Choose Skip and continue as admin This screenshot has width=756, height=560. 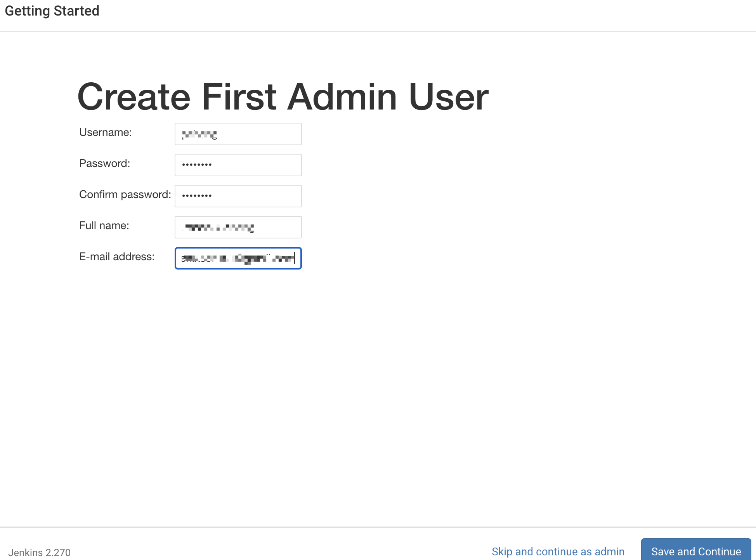click(558, 551)
